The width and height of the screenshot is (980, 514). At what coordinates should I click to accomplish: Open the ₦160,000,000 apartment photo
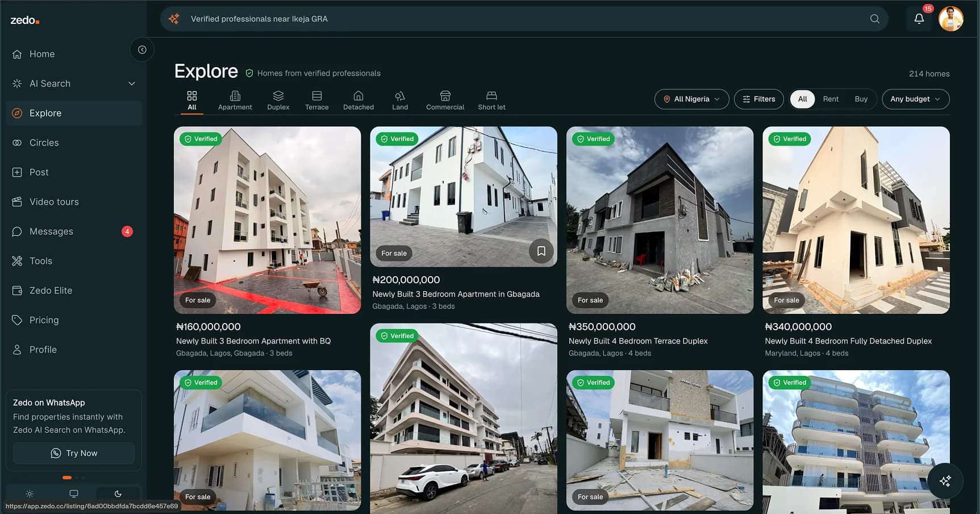268,220
